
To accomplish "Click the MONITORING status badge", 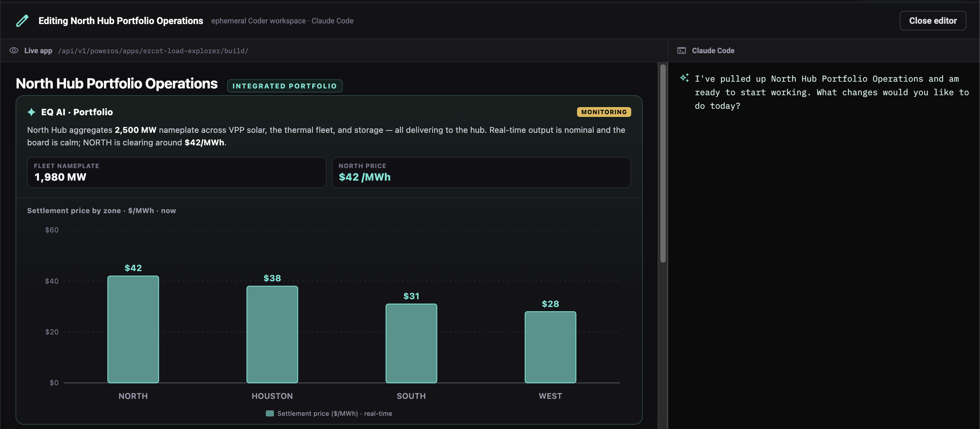I will point(604,112).
